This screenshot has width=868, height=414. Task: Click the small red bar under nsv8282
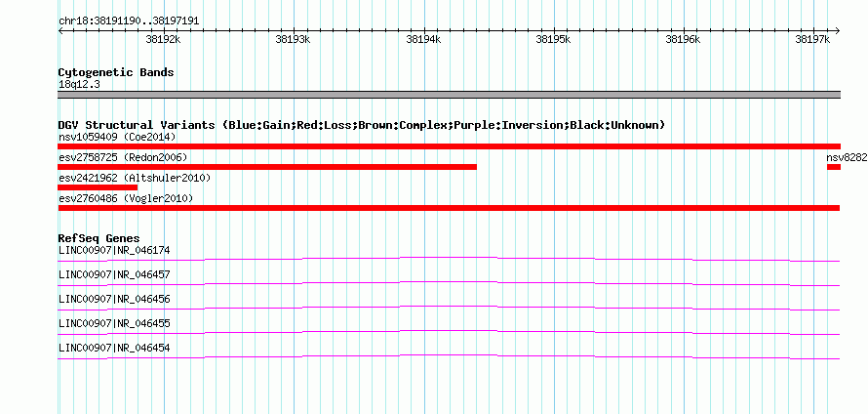[834, 167]
